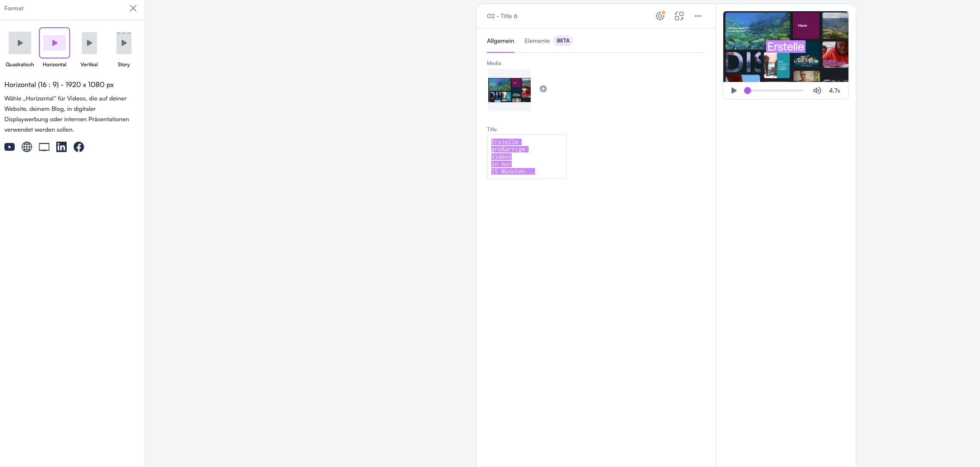Open the Allgemein tab
Viewport: 980px width, 467px height.
tap(500, 41)
